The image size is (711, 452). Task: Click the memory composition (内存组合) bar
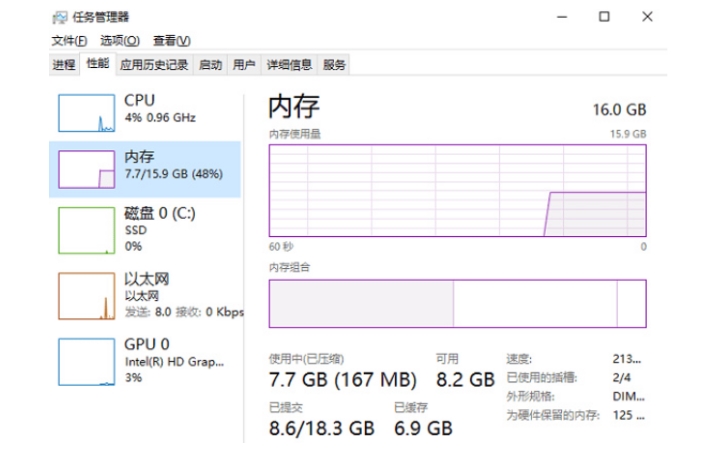click(458, 303)
